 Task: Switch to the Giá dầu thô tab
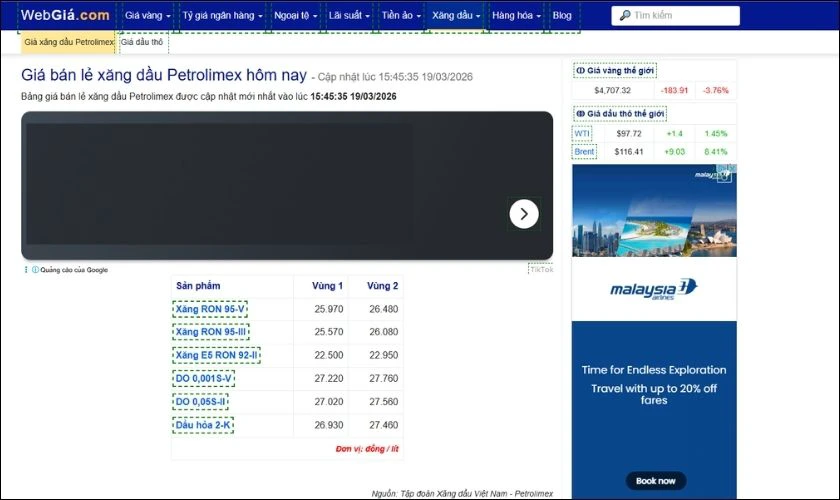coord(142,42)
